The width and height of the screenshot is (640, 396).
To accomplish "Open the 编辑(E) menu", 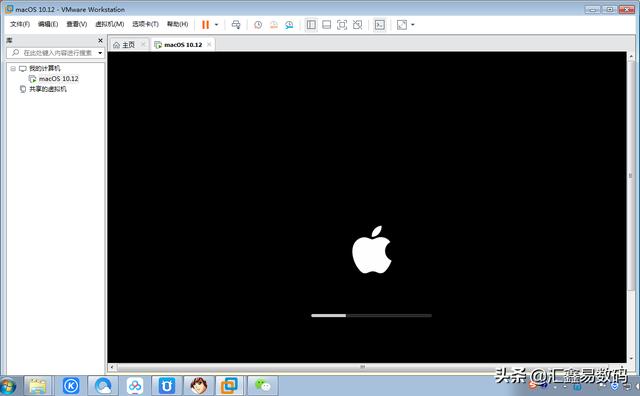I will 48,24.
